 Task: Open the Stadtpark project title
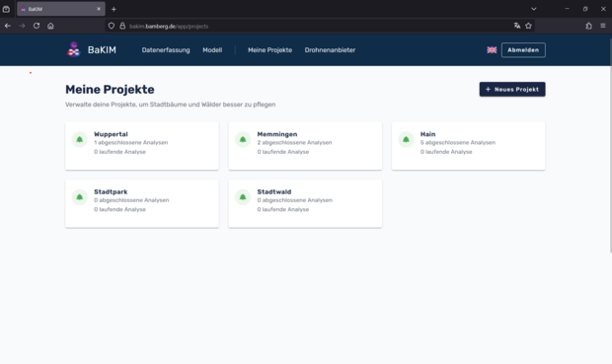pyautogui.click(x=111, y=192)
